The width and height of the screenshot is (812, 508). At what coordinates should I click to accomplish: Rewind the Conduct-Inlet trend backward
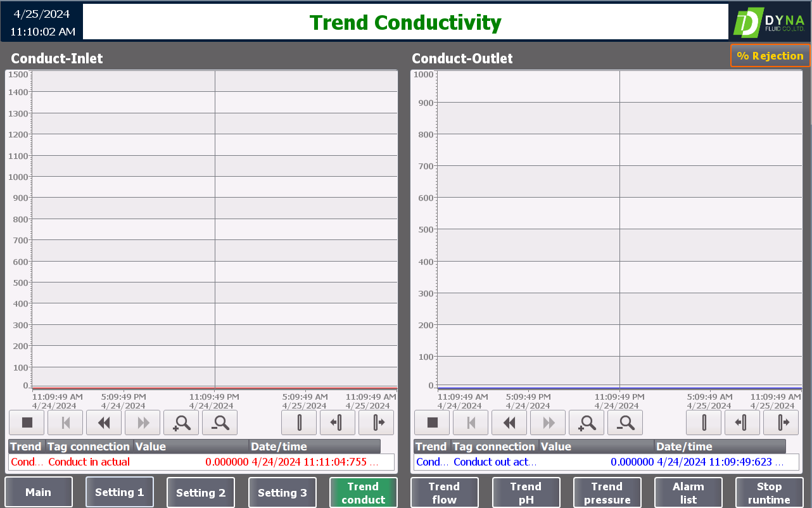coord(104,422)
